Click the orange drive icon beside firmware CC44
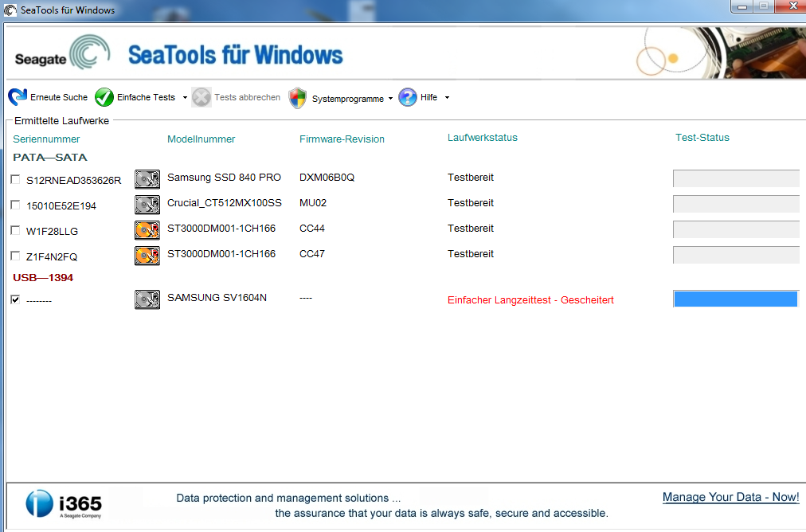806x532 pixels. pyautogui.click(x=147, y=229)
